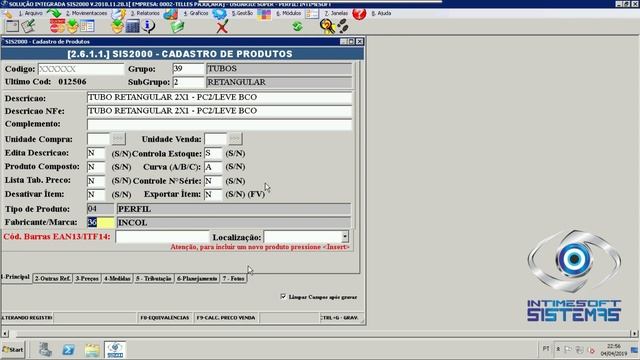Click the colored grid icon beside Módulos

(x=264, y=13)
